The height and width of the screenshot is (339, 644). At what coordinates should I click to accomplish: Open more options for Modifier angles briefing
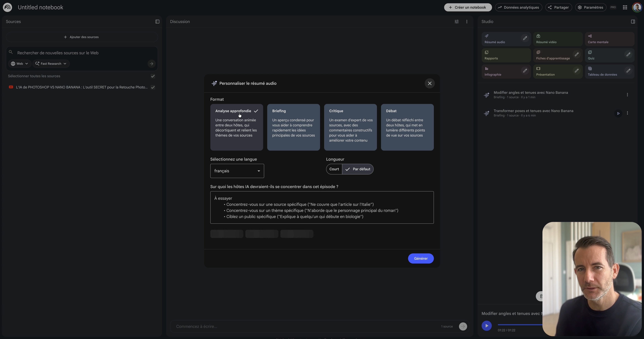[627, 95]
